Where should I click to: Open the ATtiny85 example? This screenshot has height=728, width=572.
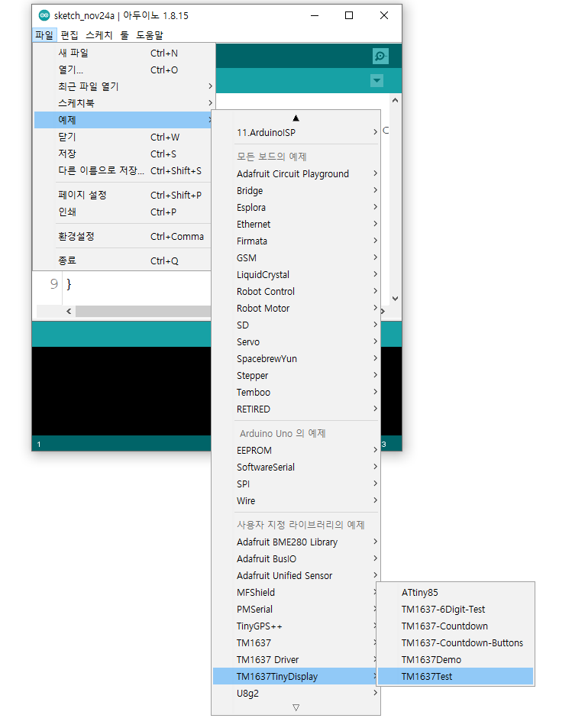455,593
